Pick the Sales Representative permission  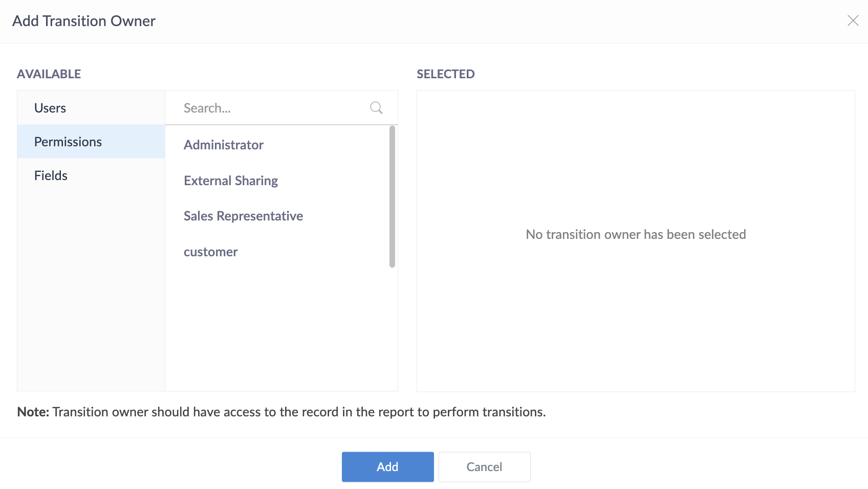click(x=243, y=216)
